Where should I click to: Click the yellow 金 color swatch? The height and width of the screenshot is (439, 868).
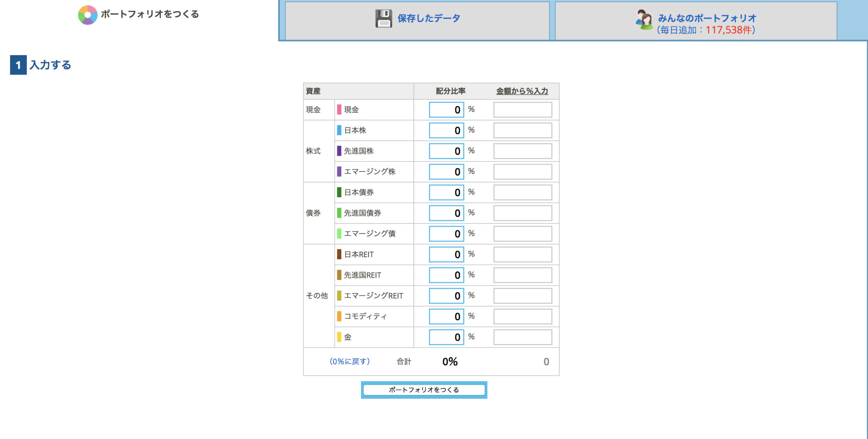point(339,337)
